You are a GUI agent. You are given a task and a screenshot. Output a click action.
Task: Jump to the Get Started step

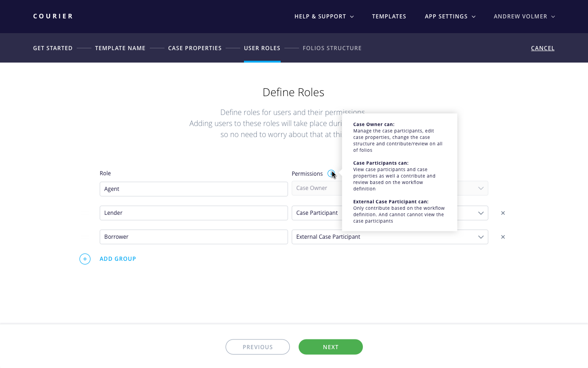coord(53,48)
